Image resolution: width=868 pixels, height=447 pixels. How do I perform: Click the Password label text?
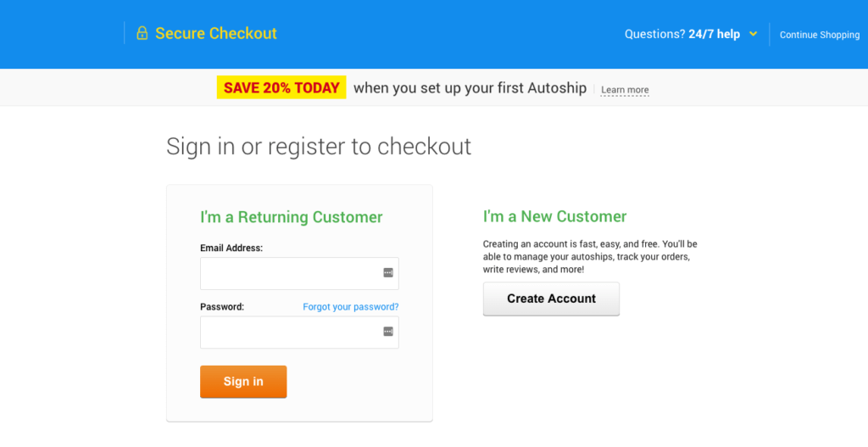(222, 307)
